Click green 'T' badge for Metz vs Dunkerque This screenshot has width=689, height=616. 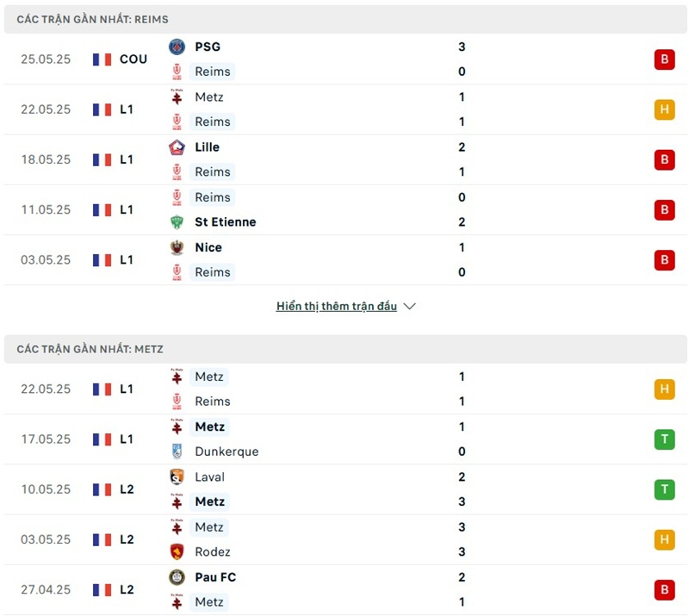click(664, 439)
